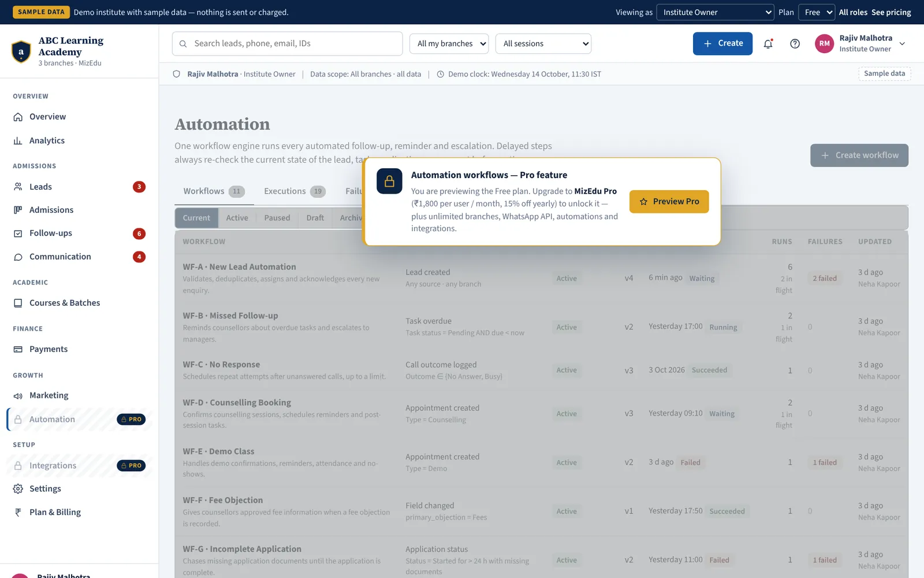The height and width of the screenshot is (578, 924).
Task: Switch to the Workflows tab
Action: point(214,191)
